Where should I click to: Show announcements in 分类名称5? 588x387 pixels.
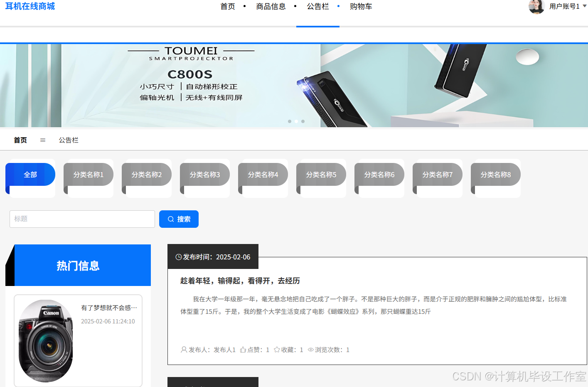[x=321, y=175]
